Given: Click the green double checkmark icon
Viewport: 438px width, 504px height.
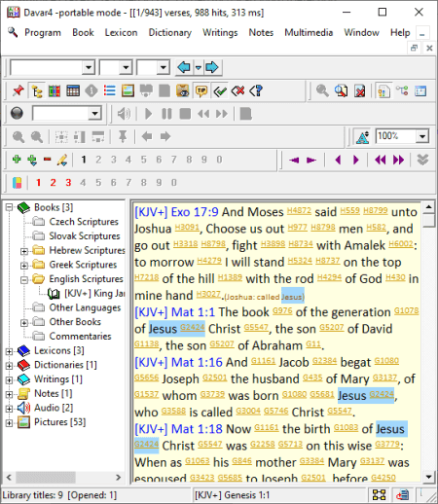Looking at the screenshot, I should click(x=220, y=90).
